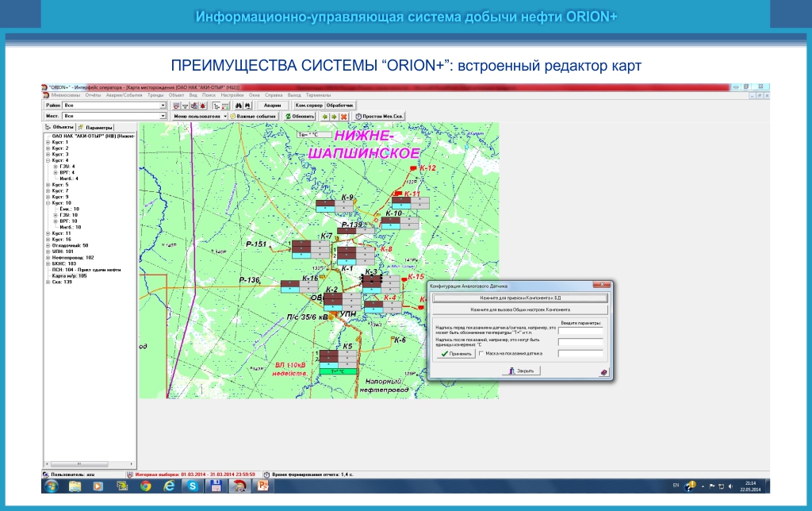
Task: Click the 'Обновить' refresh button
Action: coord(300,117)
